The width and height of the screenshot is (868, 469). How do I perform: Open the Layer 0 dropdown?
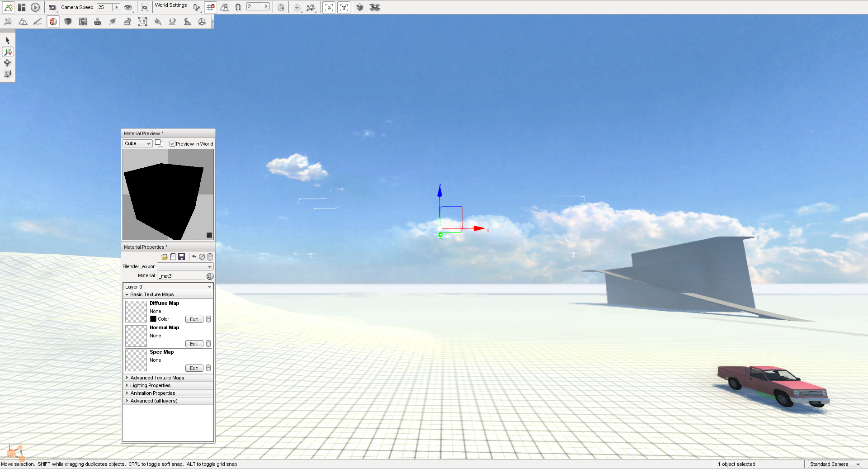[168, 287]
